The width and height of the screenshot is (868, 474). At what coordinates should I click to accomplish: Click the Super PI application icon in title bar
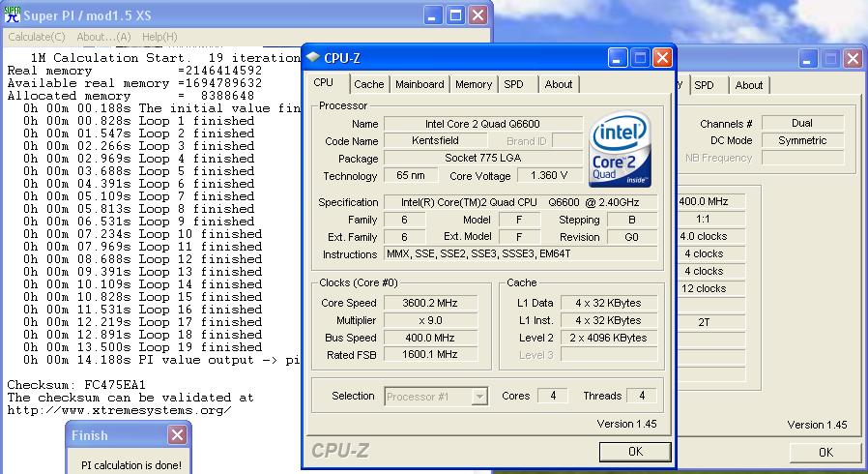point(13,15)
